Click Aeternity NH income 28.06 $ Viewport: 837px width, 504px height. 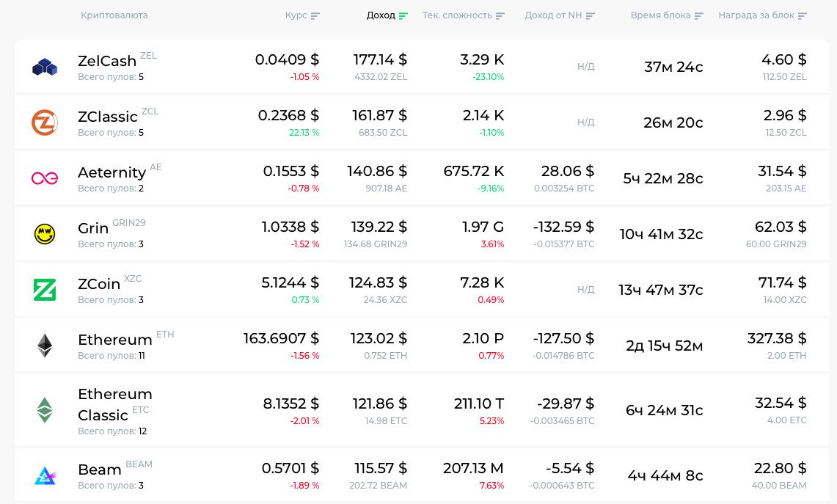tap(568, 171)
